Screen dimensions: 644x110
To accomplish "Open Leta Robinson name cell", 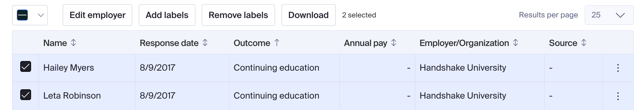I will (72, 96).
